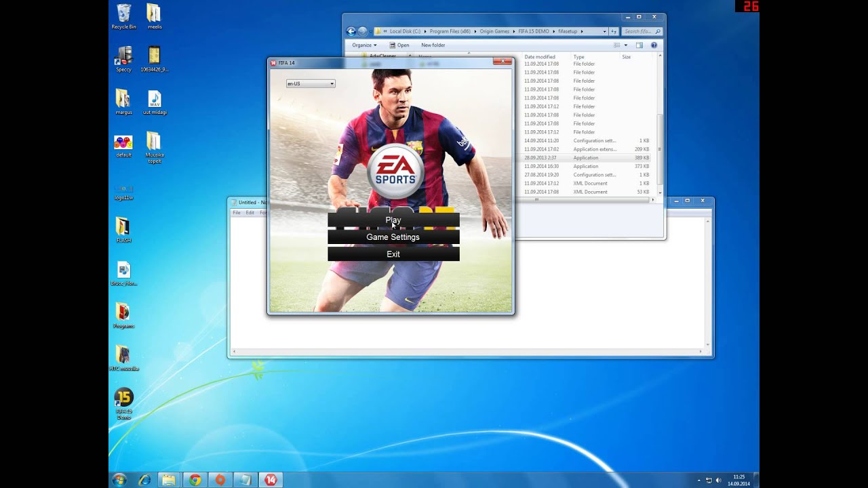
Task: Click Local Disk (C:) in the address bar
Action: click(405, 31)
